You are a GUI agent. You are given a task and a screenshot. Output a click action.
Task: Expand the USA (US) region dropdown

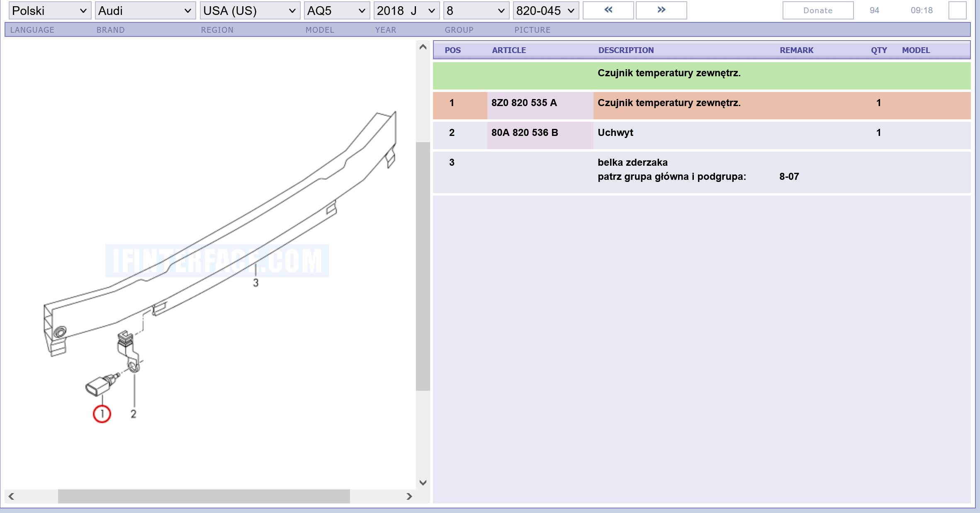point(249,11)
